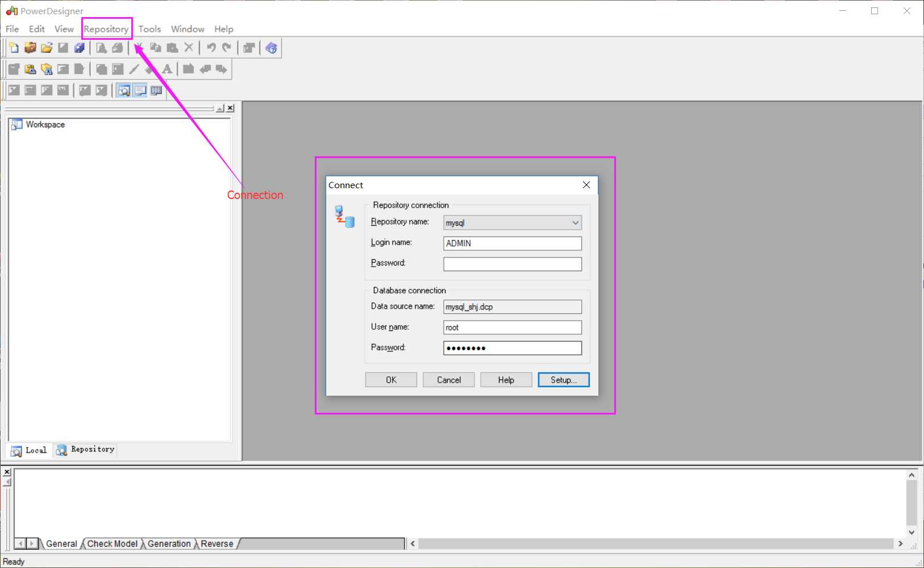Viewport: 924px width, 568px height.
Task: Open the Tools menu
Action: (149, 29)
